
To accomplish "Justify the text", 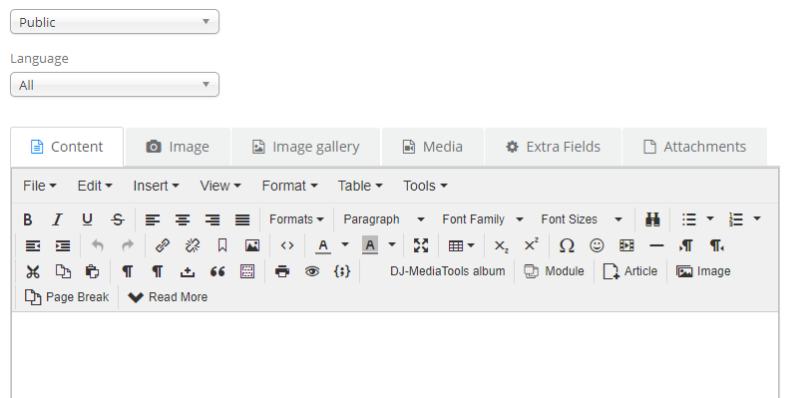I will click(x=242, y=219).
